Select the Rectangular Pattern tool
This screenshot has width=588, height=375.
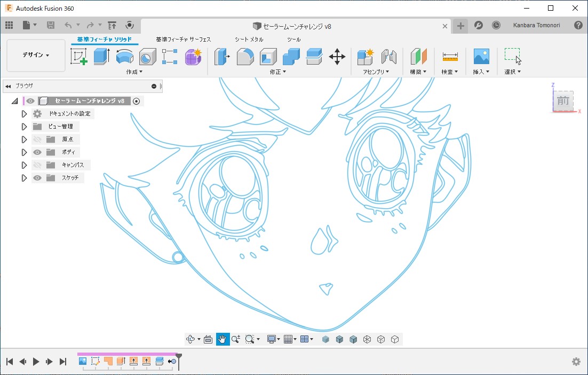pyautogui.click(x=170, y=57)
